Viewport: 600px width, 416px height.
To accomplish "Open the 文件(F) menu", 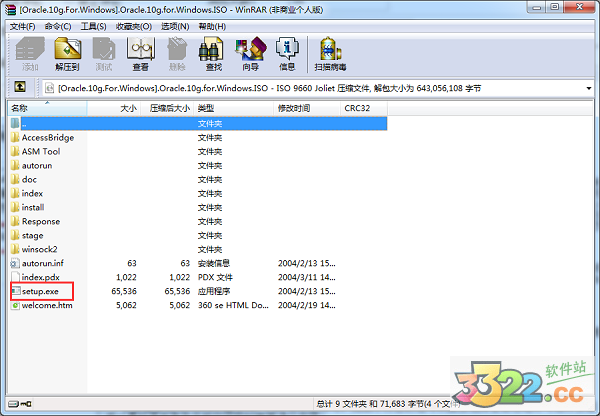I will point(22,26).
